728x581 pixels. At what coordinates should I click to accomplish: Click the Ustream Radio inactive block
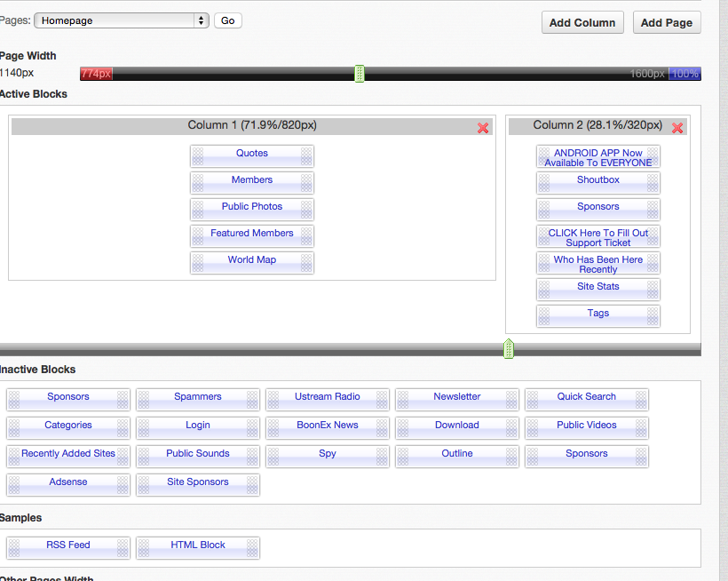(328, 397)
